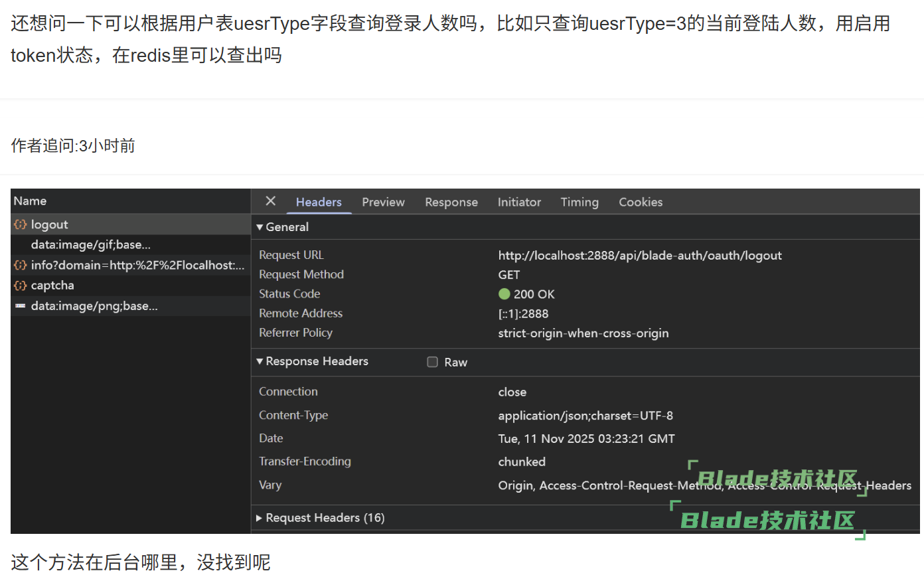Expand the Request Headers (16) section

click(260, 518)
